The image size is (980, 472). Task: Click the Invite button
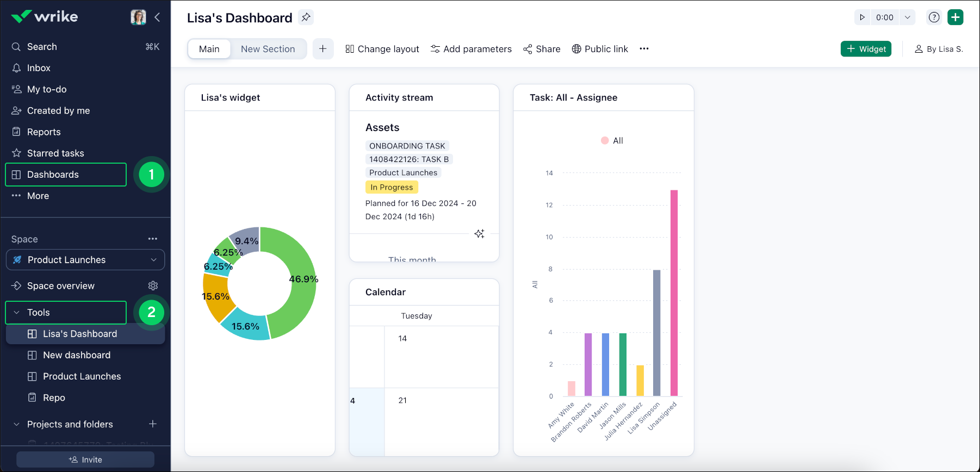pos(85,459)
